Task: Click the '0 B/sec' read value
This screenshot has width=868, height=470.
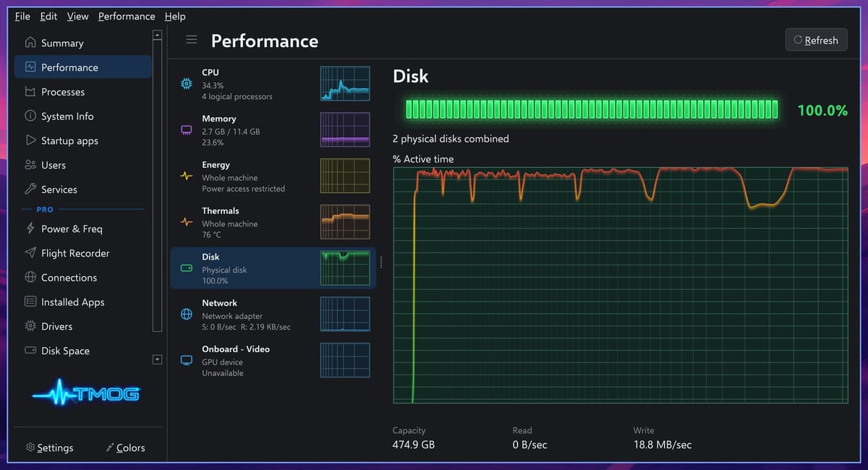Action: (530, 445)
